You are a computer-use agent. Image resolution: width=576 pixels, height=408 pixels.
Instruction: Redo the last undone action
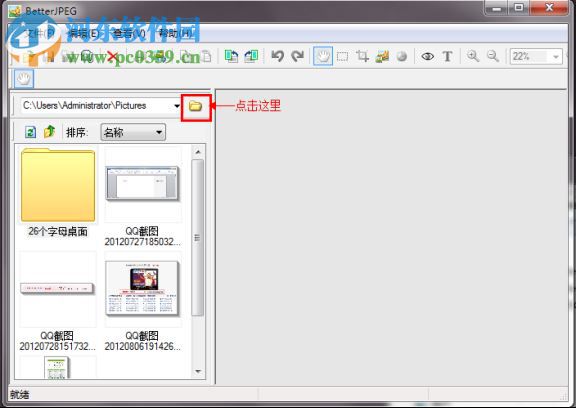tap(297, 56)
